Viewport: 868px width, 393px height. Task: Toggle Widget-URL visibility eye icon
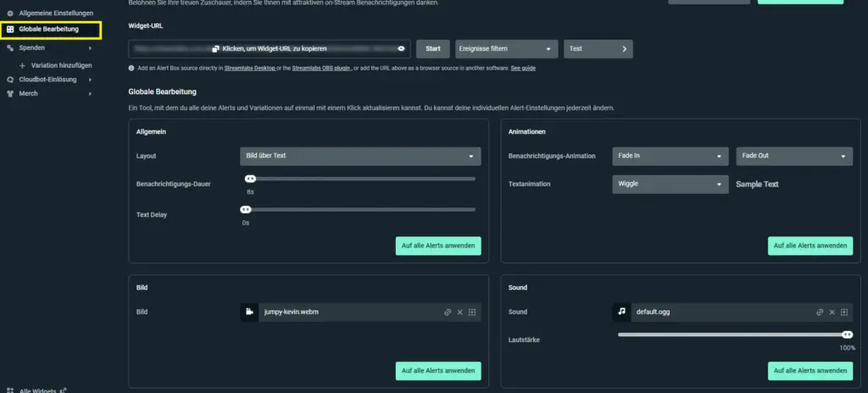(x=401, y=49)
